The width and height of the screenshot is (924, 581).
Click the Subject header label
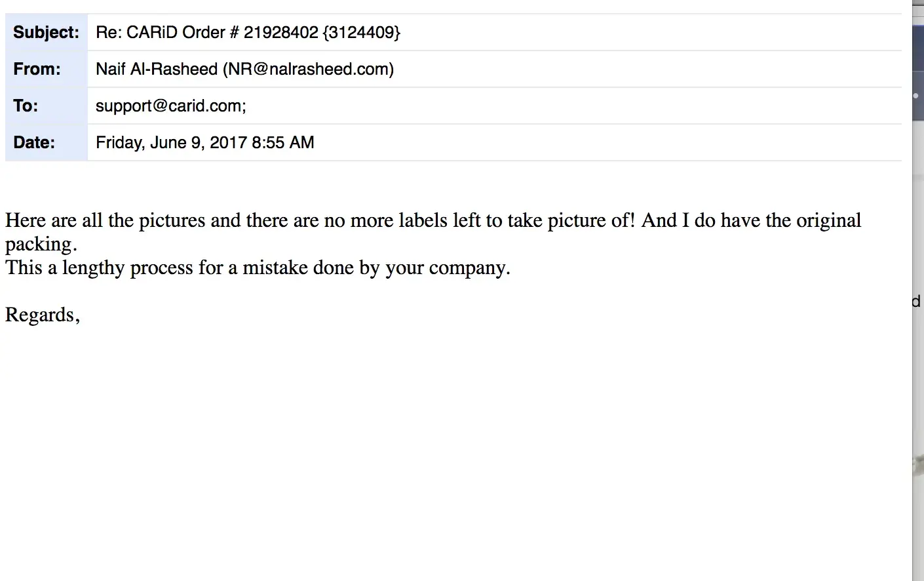[46, 32]
